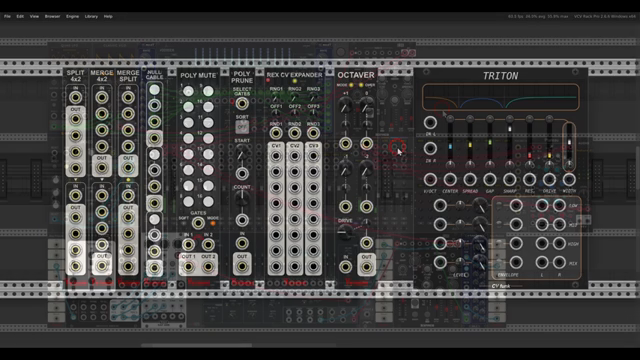Screen dimensions: 640x360
Task: Click the Triton CENTER slider
Action: click(x=450, y=141)
